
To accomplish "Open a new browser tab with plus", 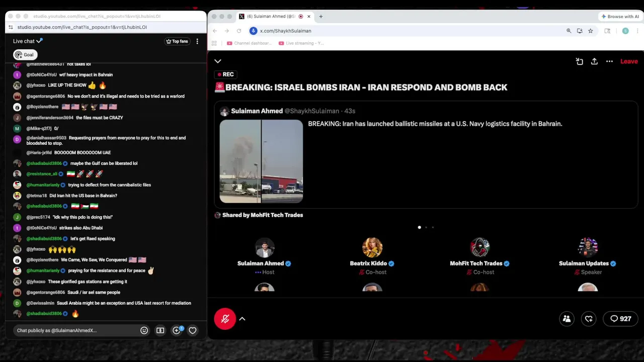I will [320, 17].
